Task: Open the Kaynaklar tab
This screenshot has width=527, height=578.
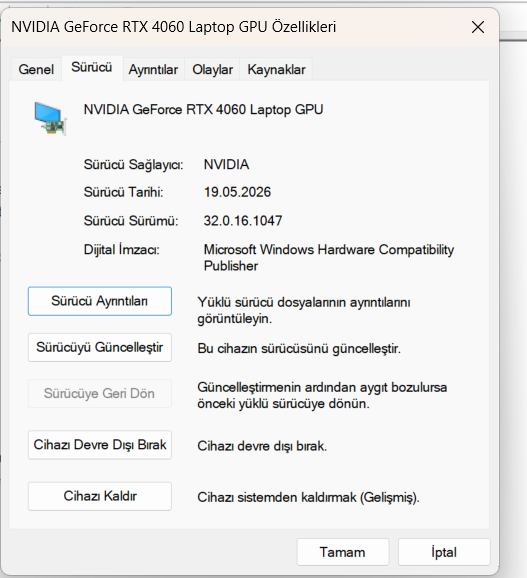Action: coord(276,69)
